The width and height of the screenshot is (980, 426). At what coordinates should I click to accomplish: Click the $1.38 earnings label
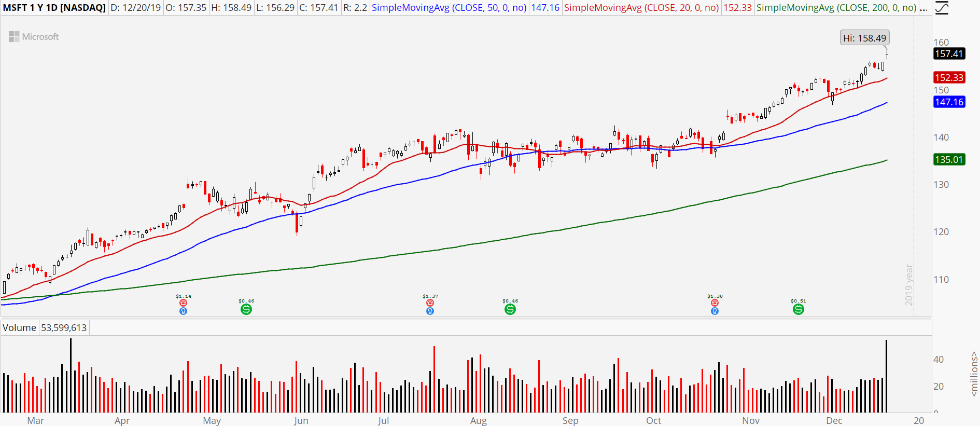tap(715, 296)
